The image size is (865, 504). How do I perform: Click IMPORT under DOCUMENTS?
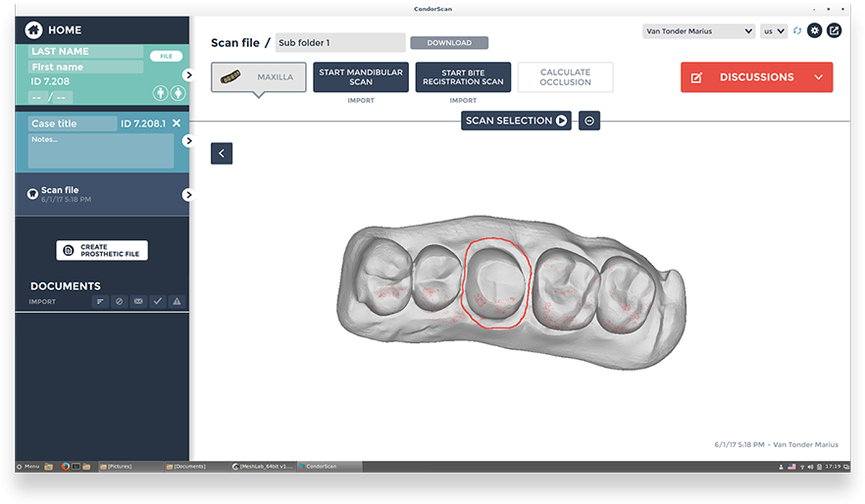[42, 302]
